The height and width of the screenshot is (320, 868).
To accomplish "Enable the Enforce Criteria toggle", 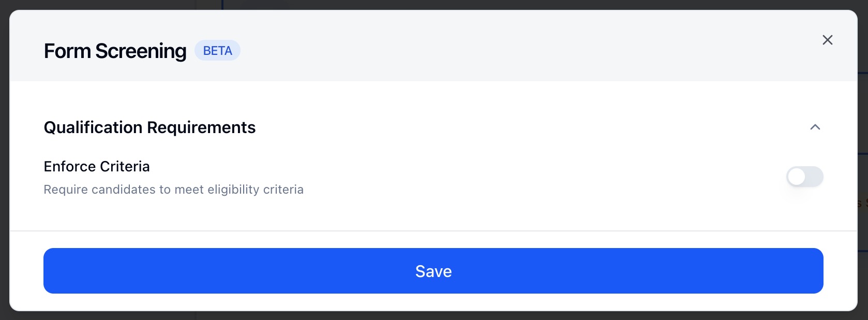I will (x=804, y=177).
